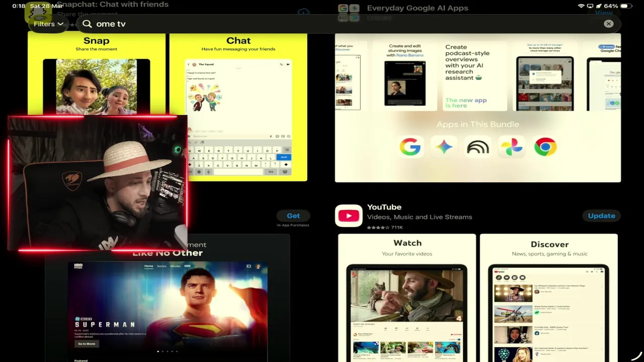Tap the Get button for HBO Max

pyautogui.click(x=293, y=216)
